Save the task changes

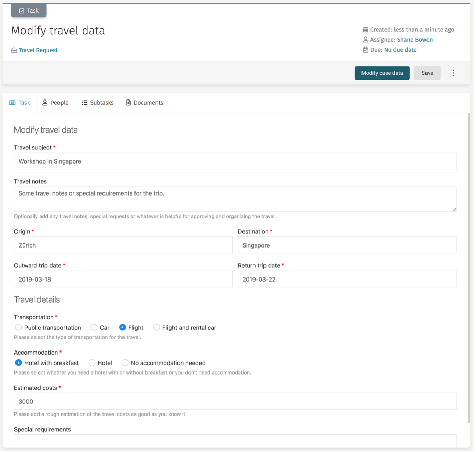427,73
